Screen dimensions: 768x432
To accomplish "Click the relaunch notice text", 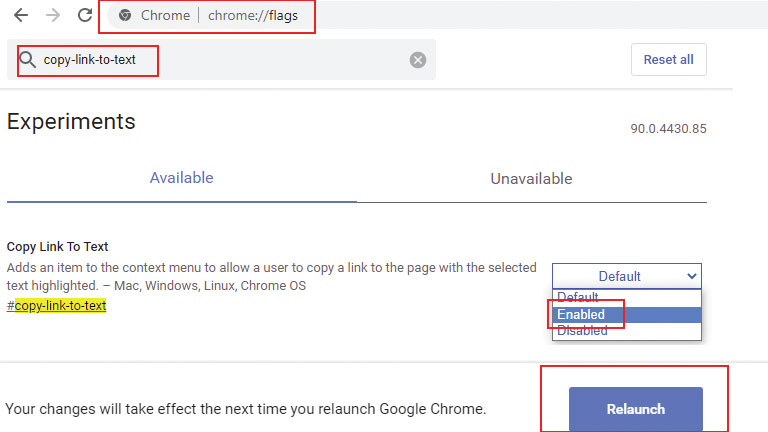I will (245, 409).
